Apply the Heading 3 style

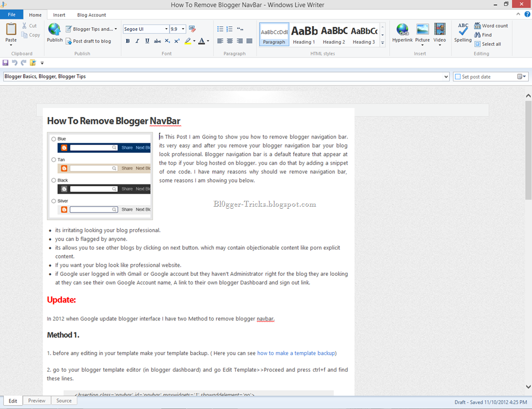point(364,34)
